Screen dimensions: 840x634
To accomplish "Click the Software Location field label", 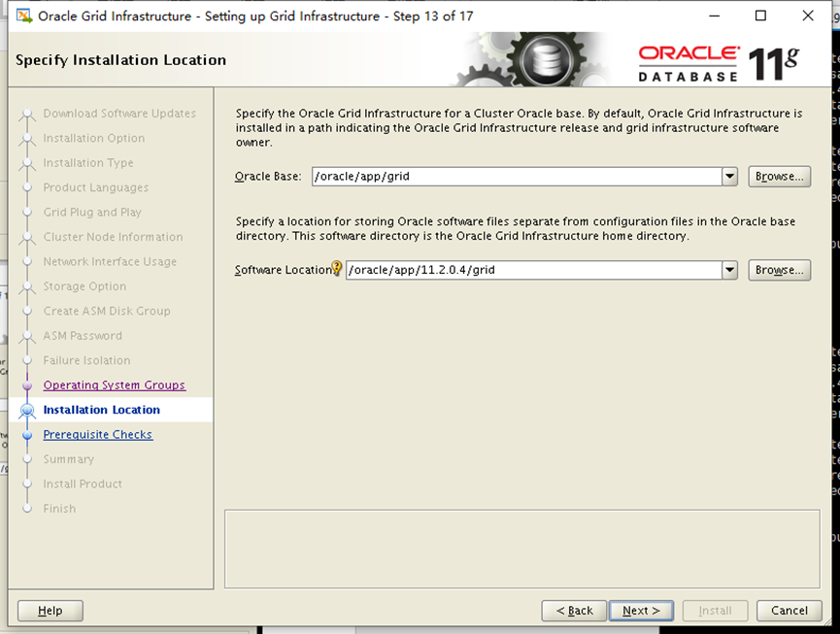I will (x=283, y=270).
